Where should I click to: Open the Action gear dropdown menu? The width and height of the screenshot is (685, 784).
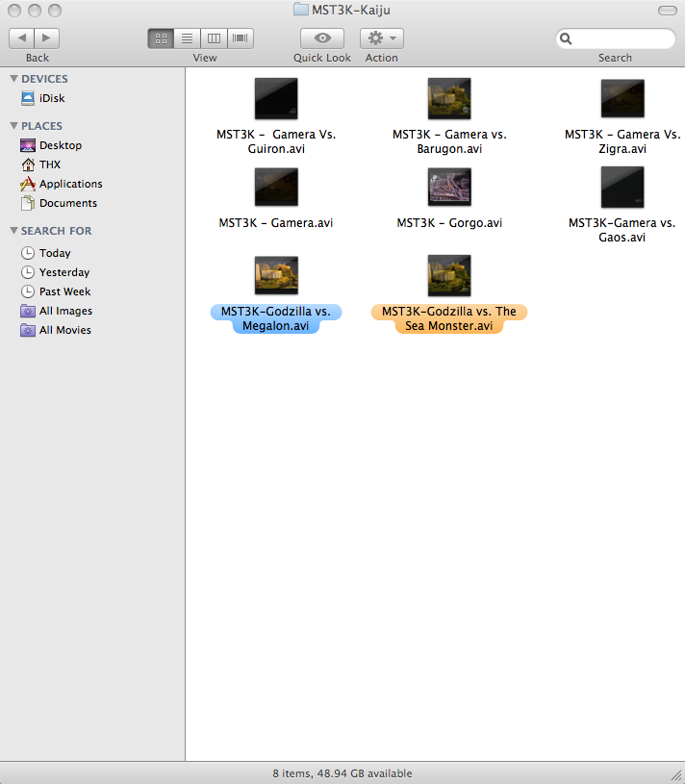(x=382, y=38)
